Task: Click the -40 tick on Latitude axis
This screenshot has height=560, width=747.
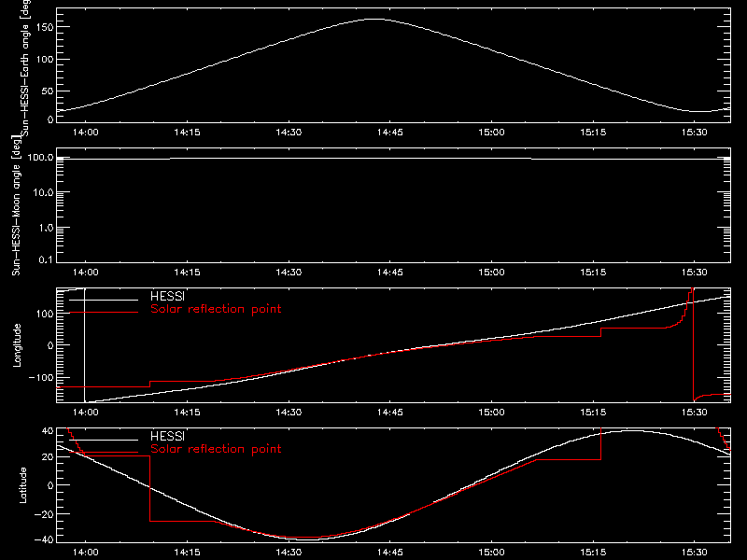Action: 44,540
